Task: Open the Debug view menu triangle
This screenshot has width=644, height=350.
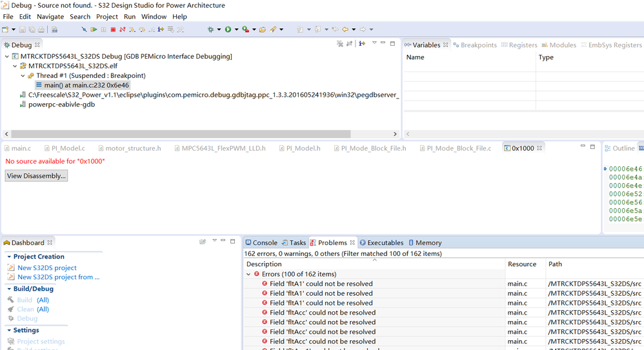Action: point(374,43)
